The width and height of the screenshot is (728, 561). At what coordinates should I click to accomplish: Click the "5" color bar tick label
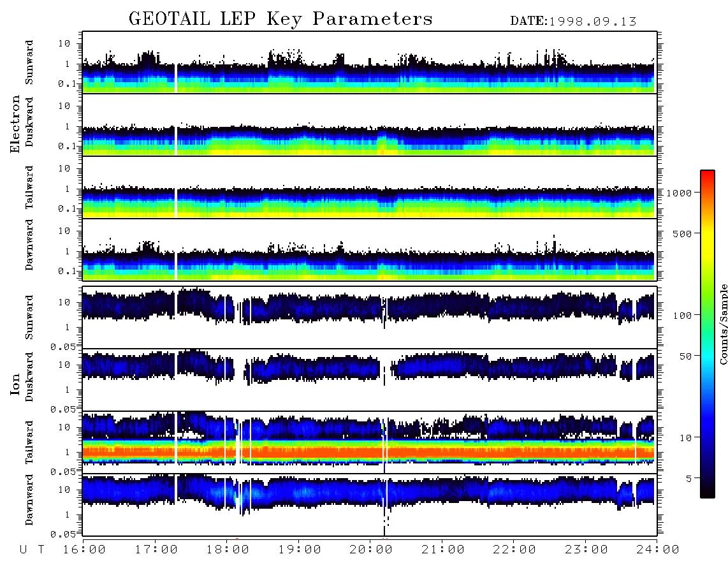pyautogui.click(x=688, y=478)
